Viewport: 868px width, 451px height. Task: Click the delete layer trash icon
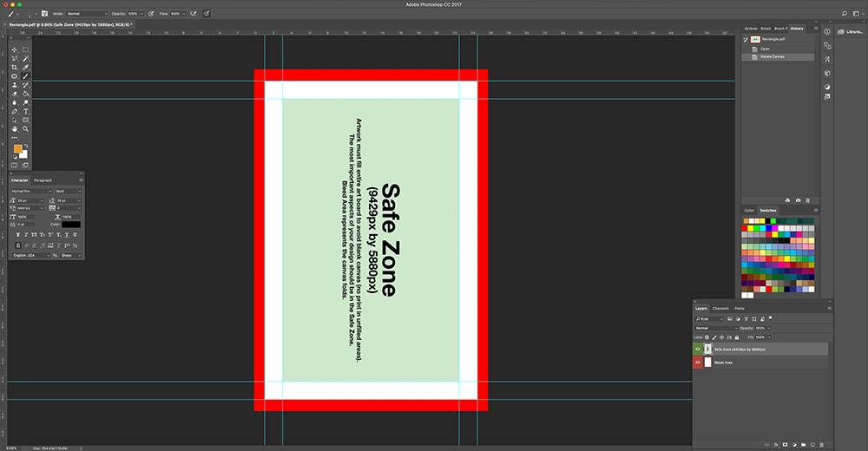click(x=822, y=443)
